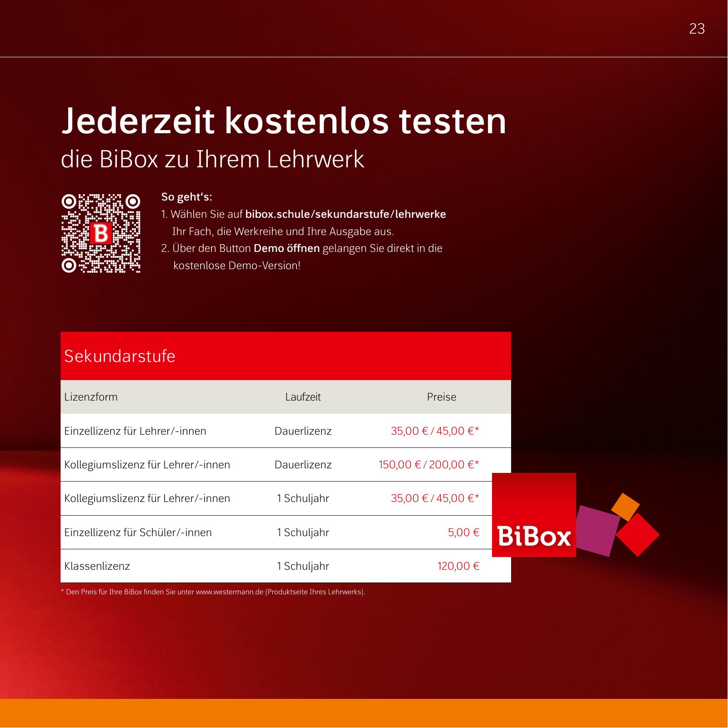This screenshot has width=728, height=728.
Task: Click price '150,00 € / 200,00 €*'
Action: click(x=429, y=465)
